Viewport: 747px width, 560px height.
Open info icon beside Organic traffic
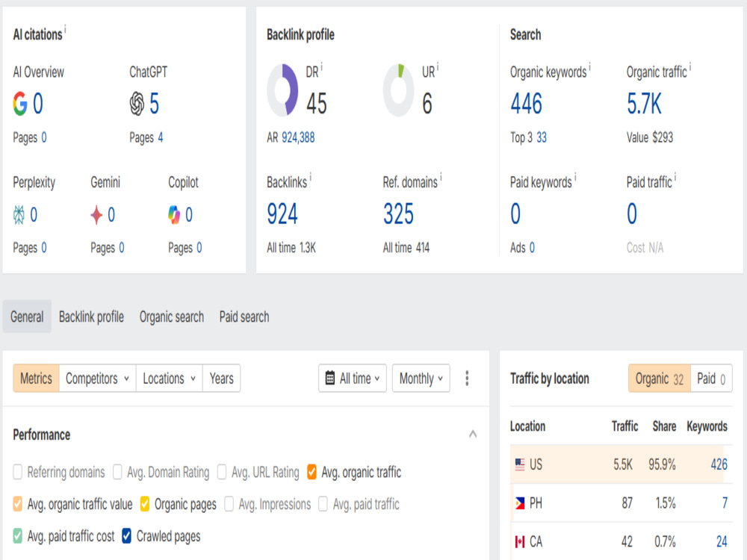coord(690,66)
